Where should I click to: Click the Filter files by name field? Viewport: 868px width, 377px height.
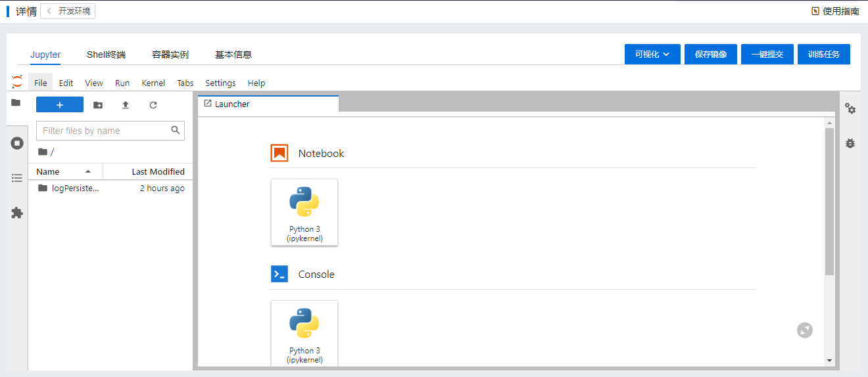pos(103,131)
